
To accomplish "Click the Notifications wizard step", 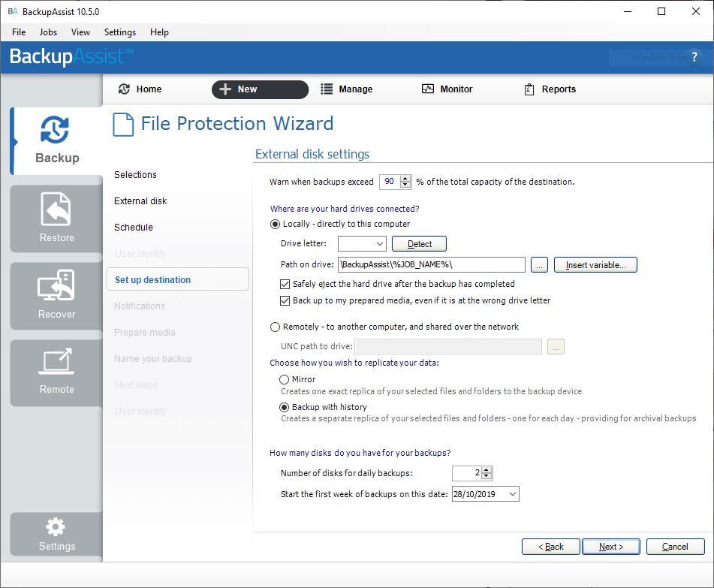I will point(140,306).
